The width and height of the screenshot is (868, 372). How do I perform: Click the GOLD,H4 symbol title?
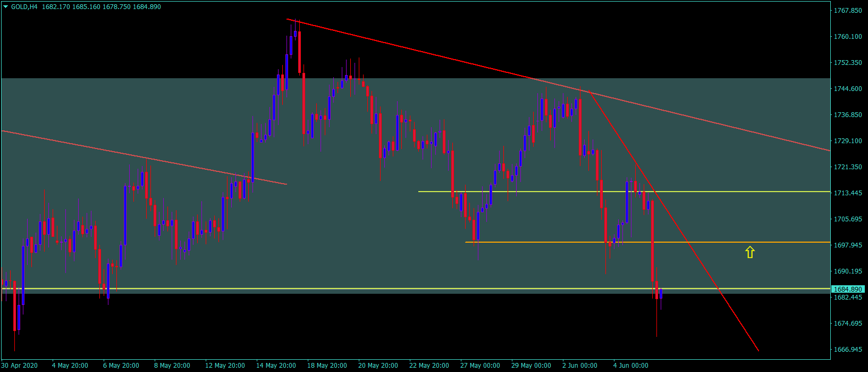coord(24,7)
